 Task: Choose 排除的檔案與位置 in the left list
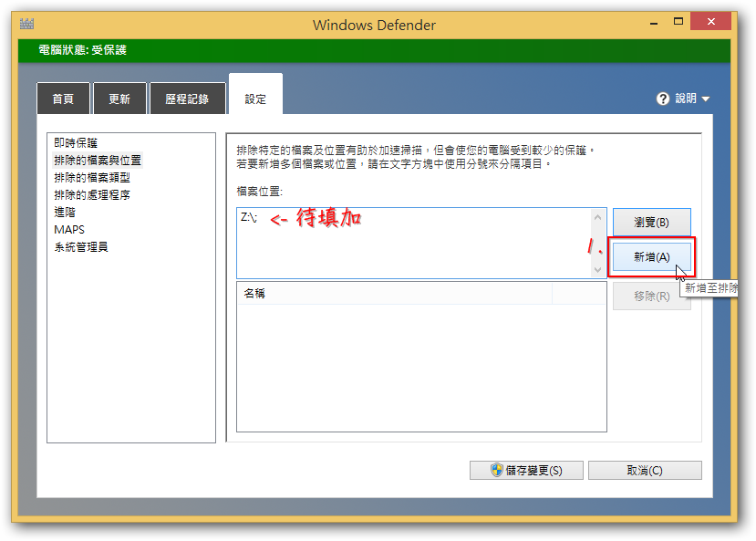click(98, 161)
